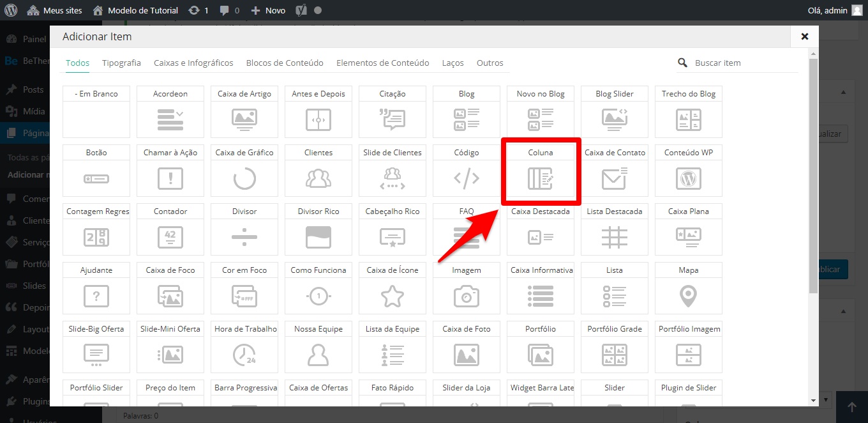The image size is (868, 423).
Task: Select the Conteúdo WP item
Action: pos(688,179)
